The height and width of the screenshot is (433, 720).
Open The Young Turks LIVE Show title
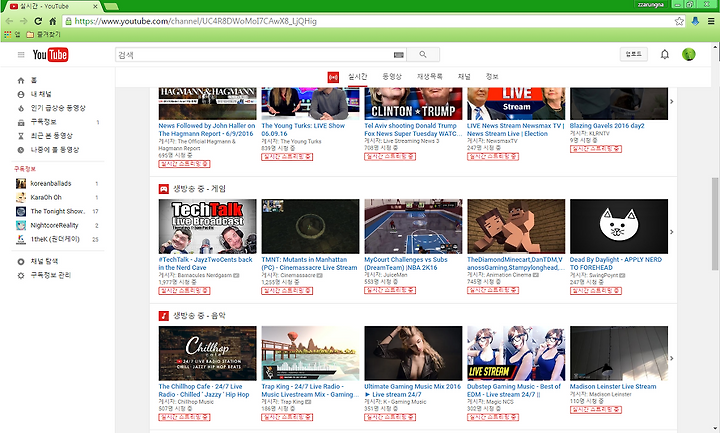[x=303, y=129]
